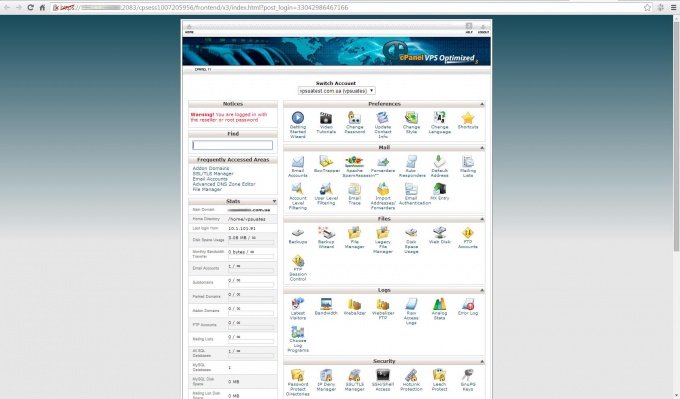Collapse the Mail section

(x=482, y=148)
